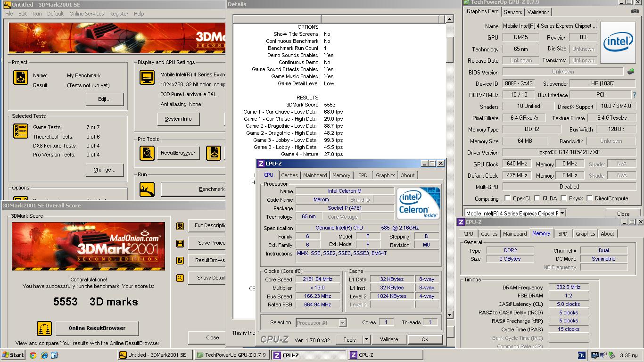Viewport: 644px width, 362px height.
Task: Click the EN language indicator in the tray
Action: coord(581,355)
